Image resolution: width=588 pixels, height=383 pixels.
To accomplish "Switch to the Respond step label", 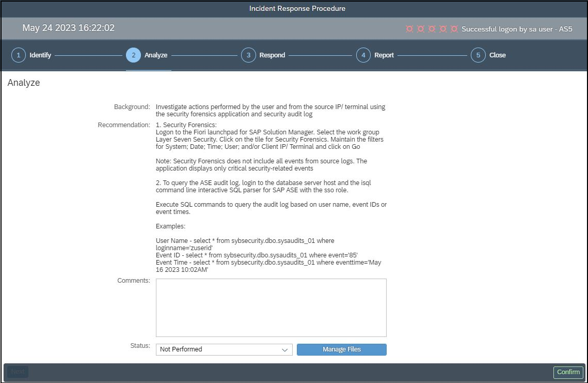I will pyautogui.click(x=272, y=55).
